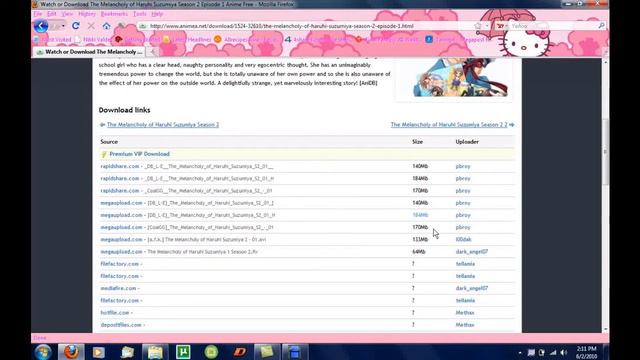Go to next episode Season 2 2 link

449,124
